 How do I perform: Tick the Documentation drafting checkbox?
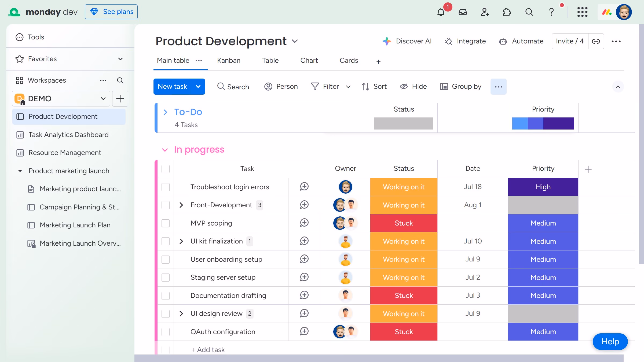point(166,295)
